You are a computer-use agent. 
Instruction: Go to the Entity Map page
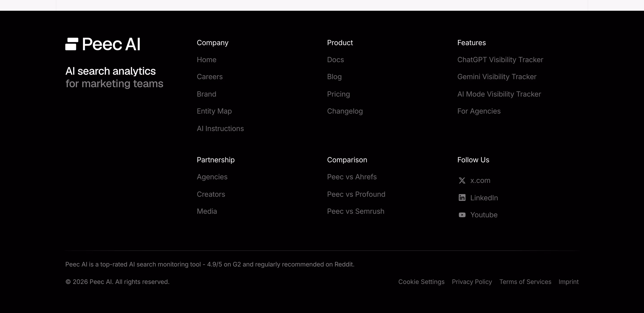(214, 111)
